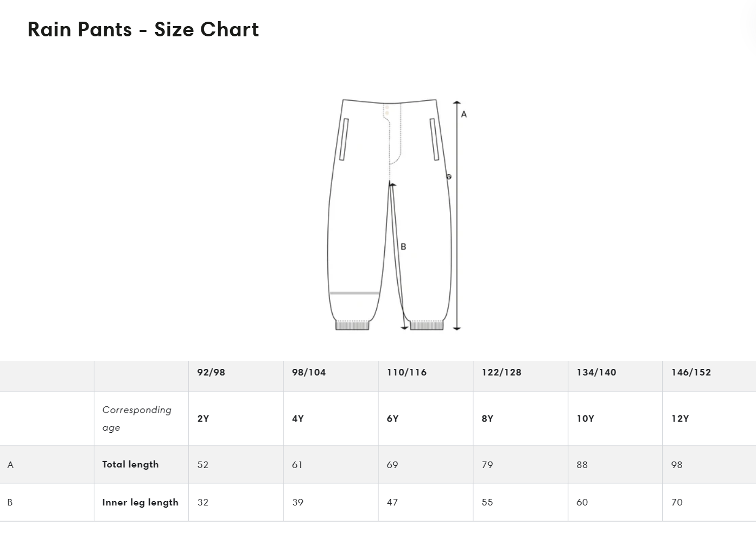Select the 134/140 size column header
This screenshot has width=756, height=538.
click(596, 373)
